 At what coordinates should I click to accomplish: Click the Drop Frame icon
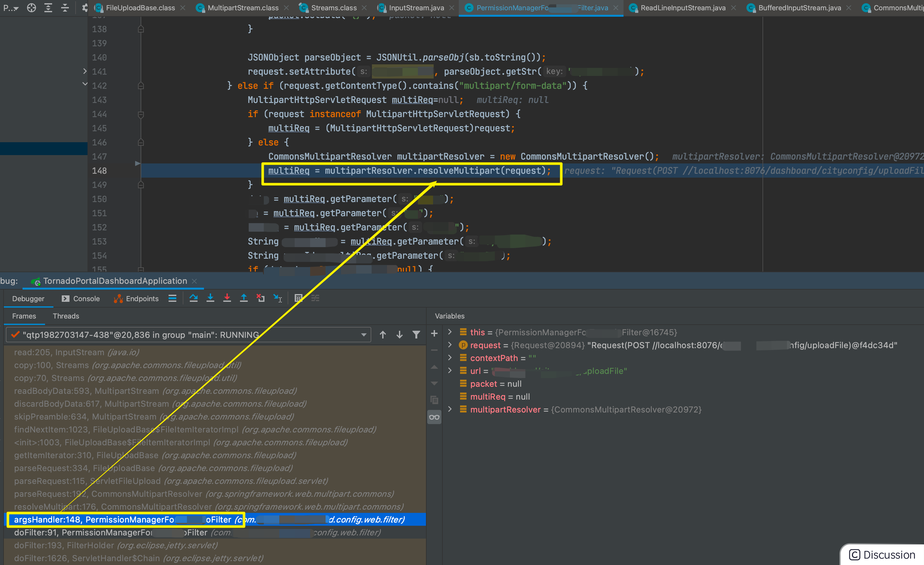tap(260, 299)
